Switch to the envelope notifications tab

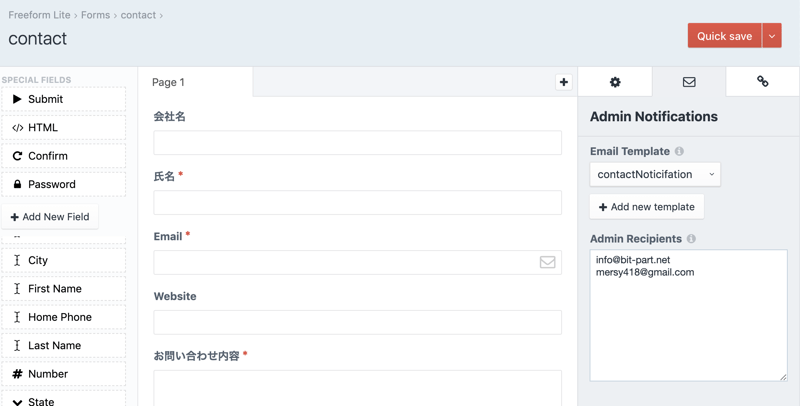[x=689, y=82]
